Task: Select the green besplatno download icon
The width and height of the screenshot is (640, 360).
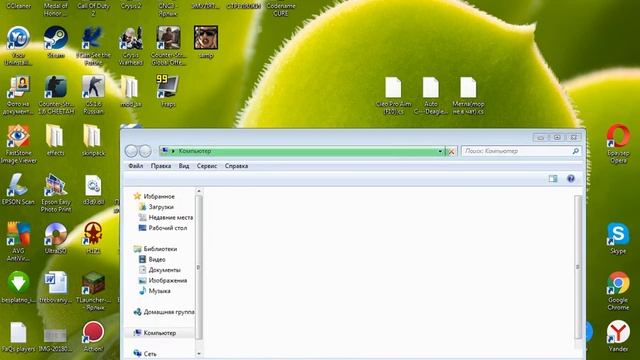Action: coord(18,287)
